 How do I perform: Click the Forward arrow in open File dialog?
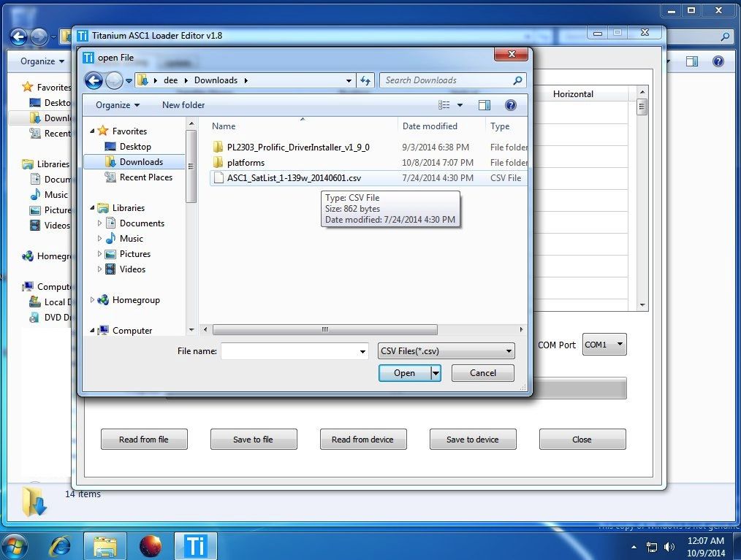(x=114, y=81)
